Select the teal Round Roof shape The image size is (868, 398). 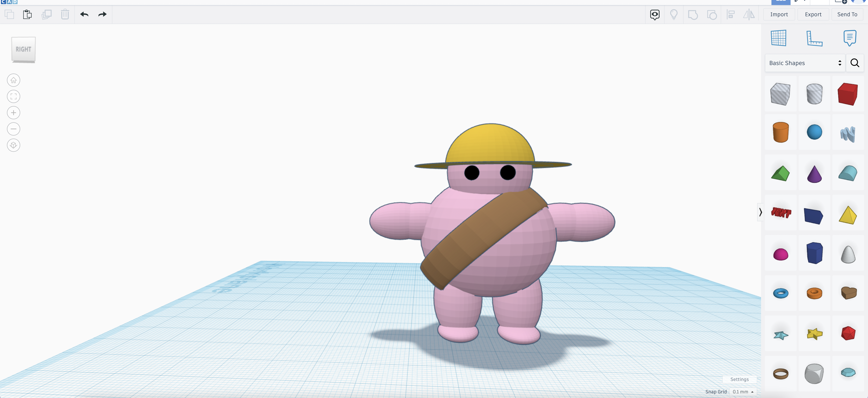pos(848,173)
